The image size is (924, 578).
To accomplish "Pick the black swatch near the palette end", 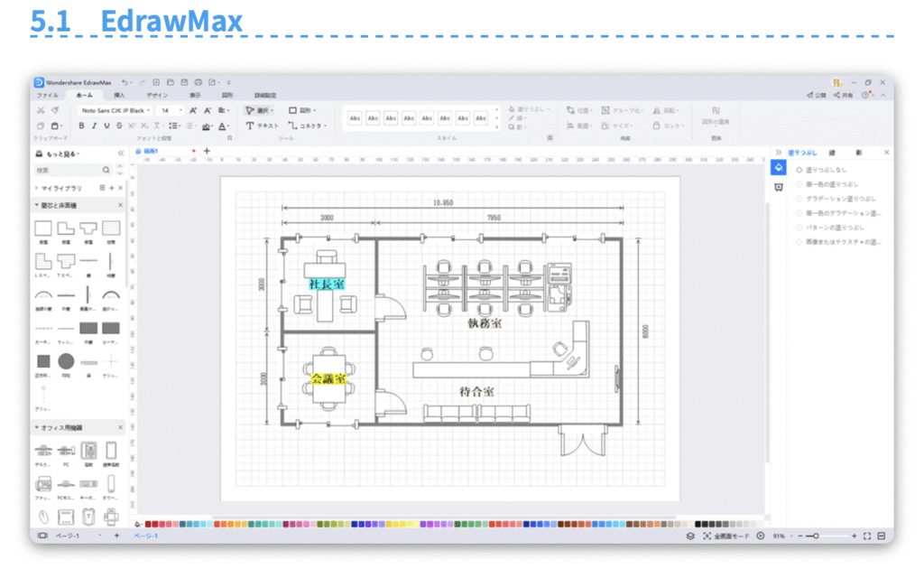I will click(698, 524).
